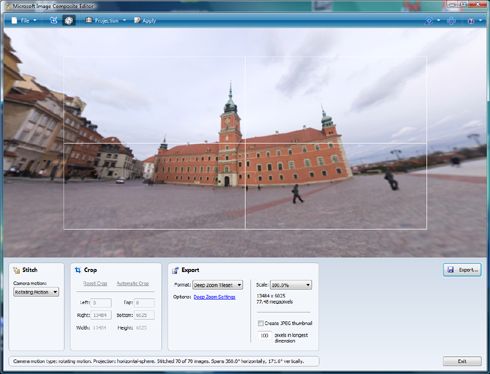This screenshot has height=374, width=490.
Task: Open the Format combo box showing Deep Zoom Tileset
Action: tap(217, 285)
